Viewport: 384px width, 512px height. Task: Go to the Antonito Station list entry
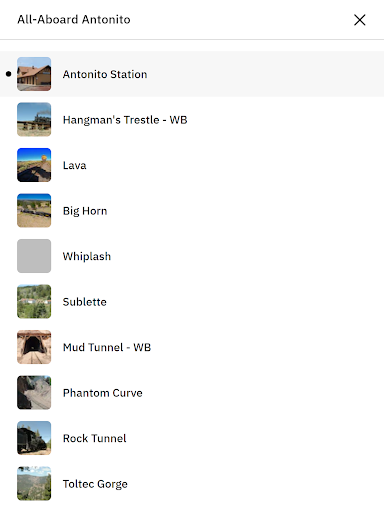[192, 74]
